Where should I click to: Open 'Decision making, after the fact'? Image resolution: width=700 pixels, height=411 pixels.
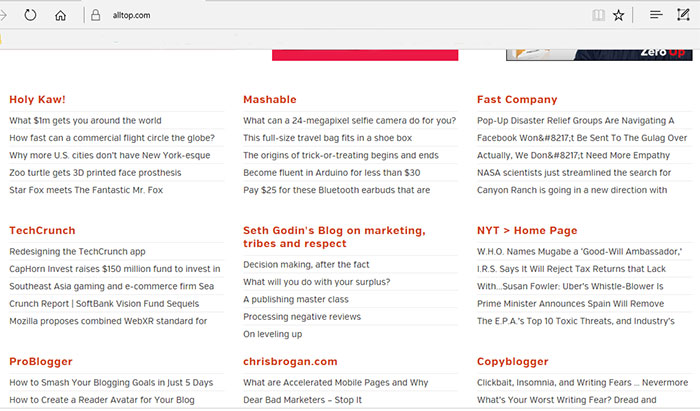pyautogui.click(x=306, y=265)
